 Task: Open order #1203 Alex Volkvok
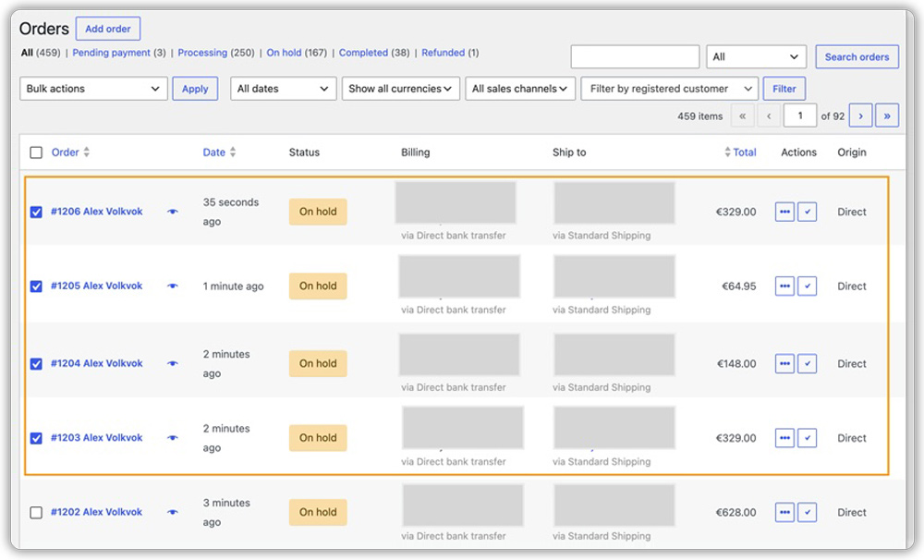[x=97, y=438]
